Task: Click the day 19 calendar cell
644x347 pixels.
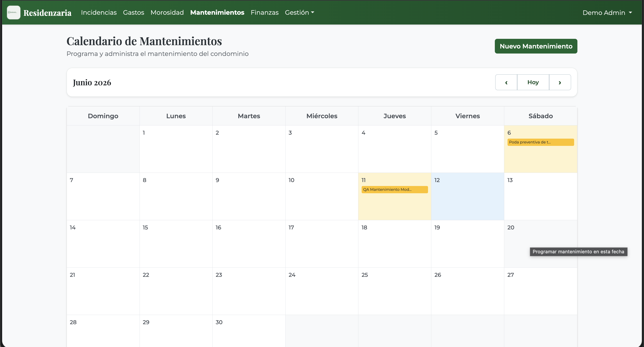Action: tap(467, 244)
